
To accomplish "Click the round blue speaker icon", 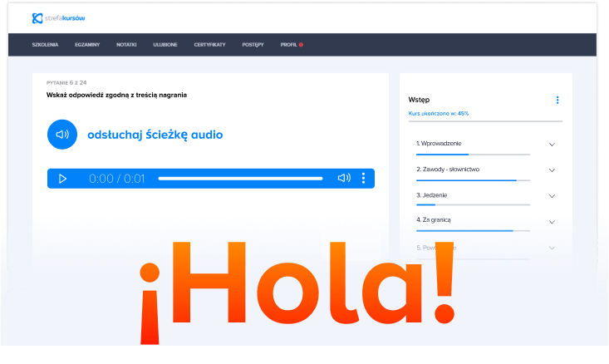I will (x=61, y=134).
